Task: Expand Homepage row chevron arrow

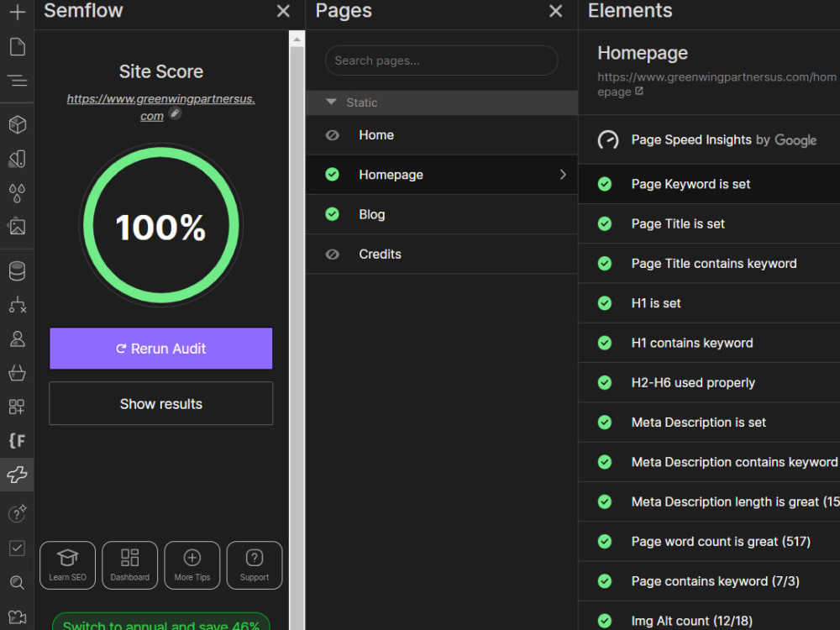Action: tap(563, 175)
